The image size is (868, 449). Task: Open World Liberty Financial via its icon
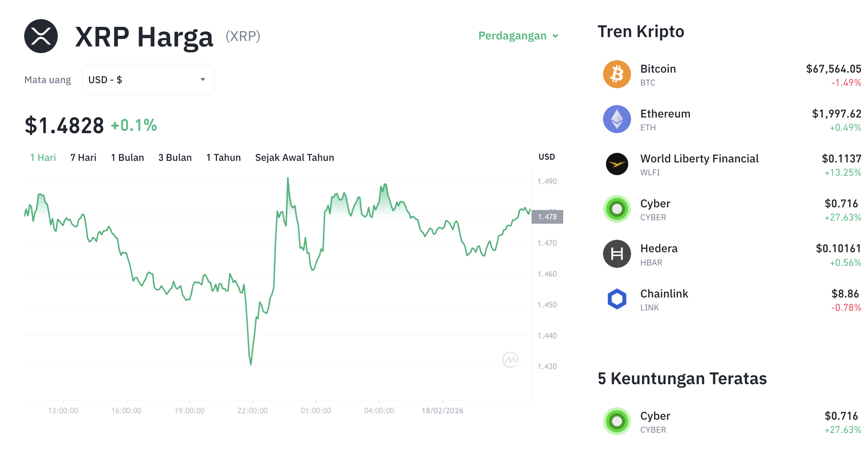617,164
